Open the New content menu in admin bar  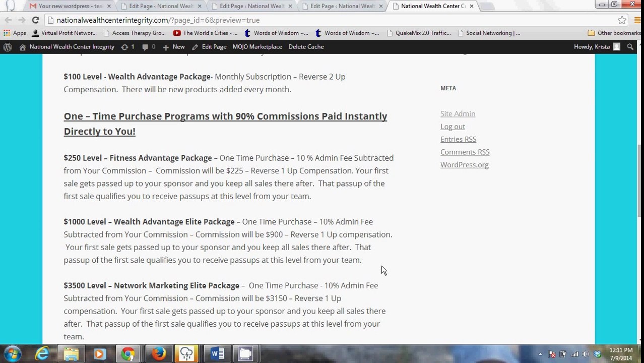click(x=173, y=47)
